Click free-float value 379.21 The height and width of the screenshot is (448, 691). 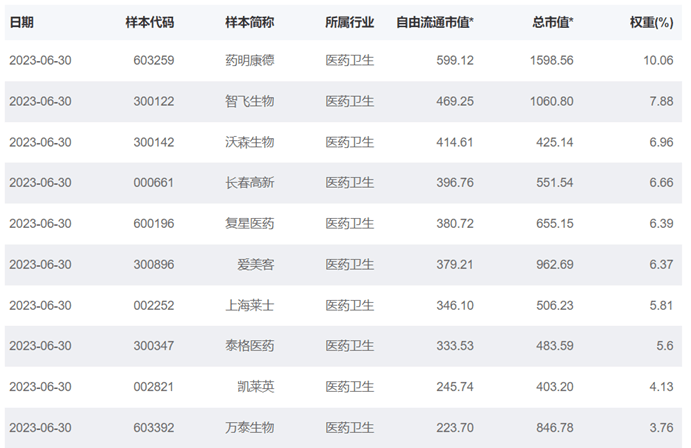click(455, 265)
